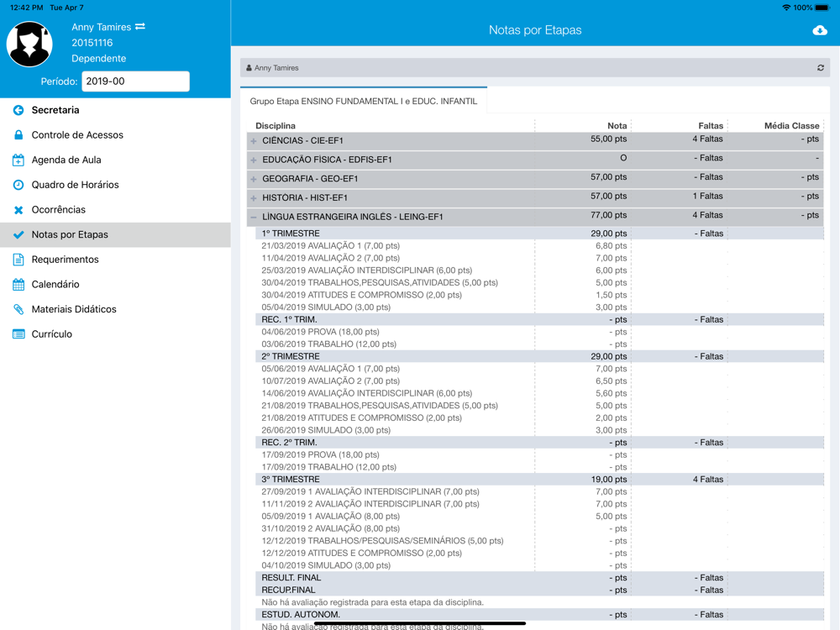Click the 17/09/2019 TRABALHO entry

pyautogui.click(x=329, y=467)
